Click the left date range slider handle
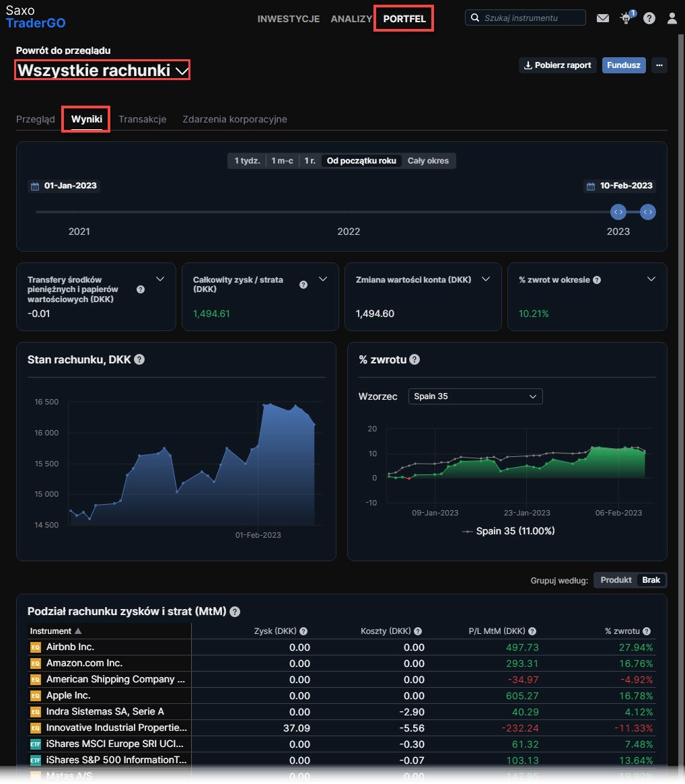The height and width of the screenshot is (784, 685). tap(618, 212)
